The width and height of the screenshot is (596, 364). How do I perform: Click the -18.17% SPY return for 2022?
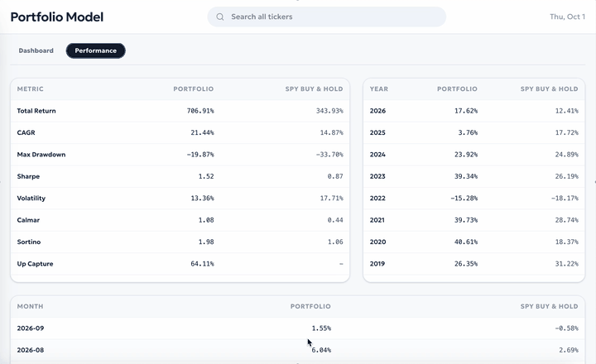[565, 199]
